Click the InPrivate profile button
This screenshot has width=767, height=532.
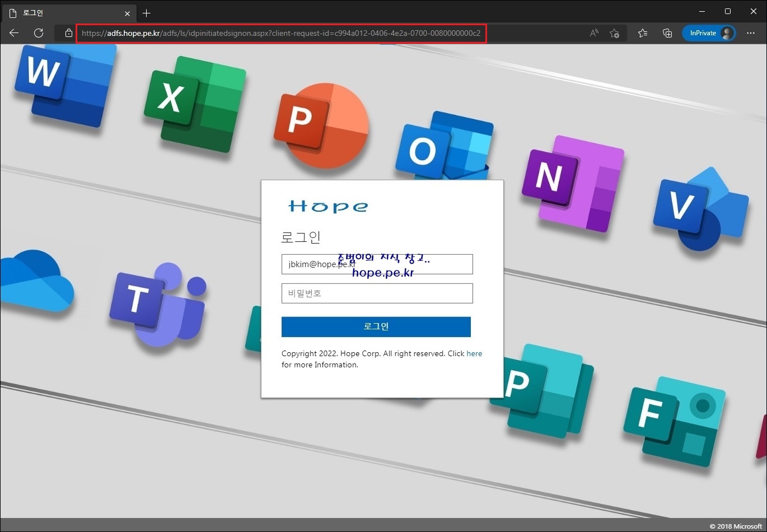click(709, 33)
